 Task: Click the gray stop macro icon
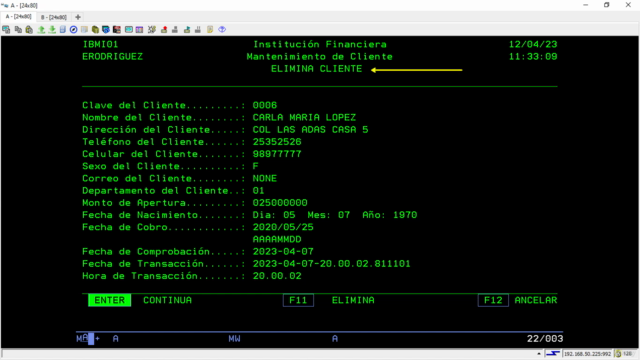coord(175,29)
